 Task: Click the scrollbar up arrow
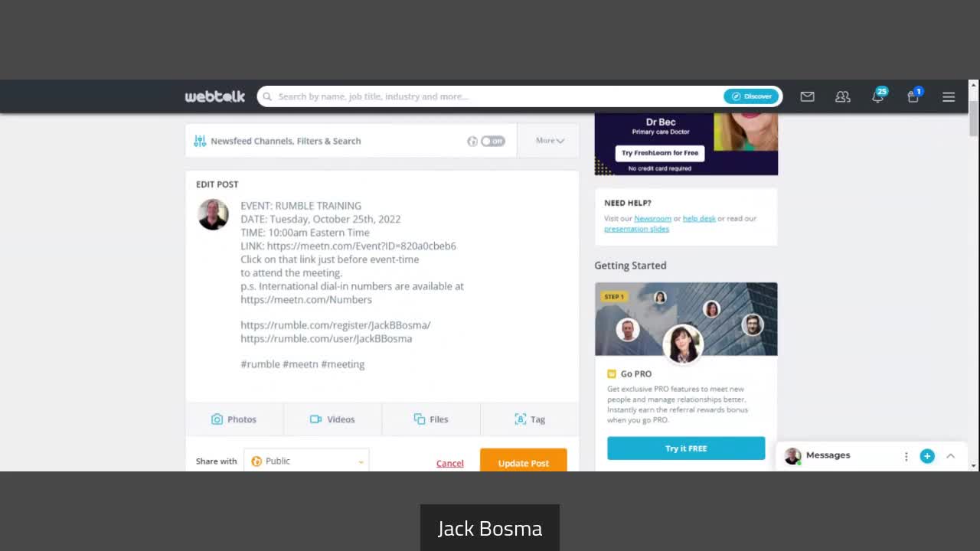(974, 85)
